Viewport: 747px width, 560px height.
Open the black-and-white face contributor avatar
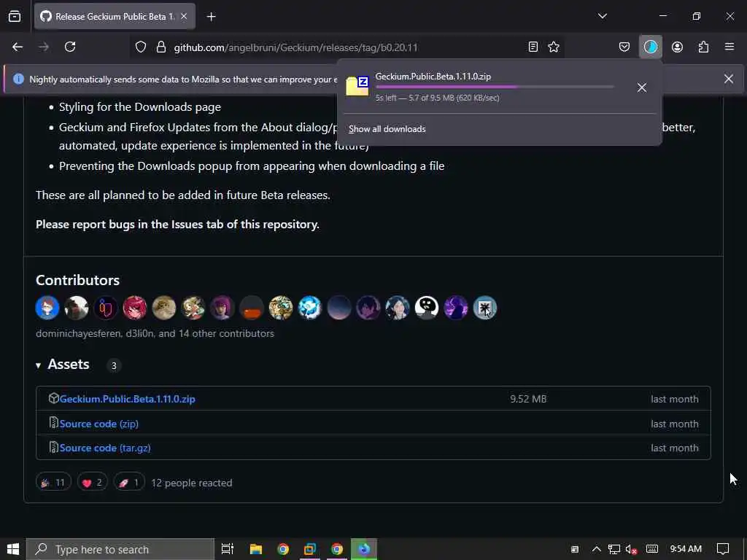click(x=426, y=308)
